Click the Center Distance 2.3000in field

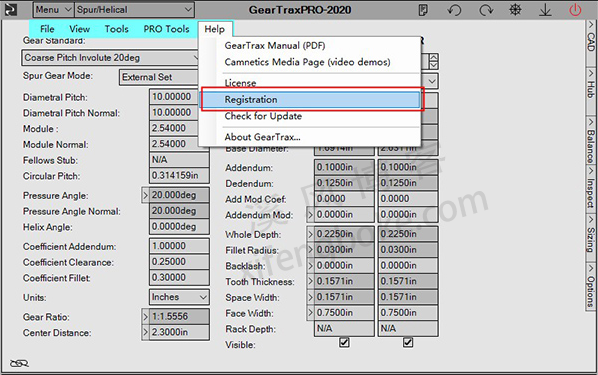pos(179,332)
